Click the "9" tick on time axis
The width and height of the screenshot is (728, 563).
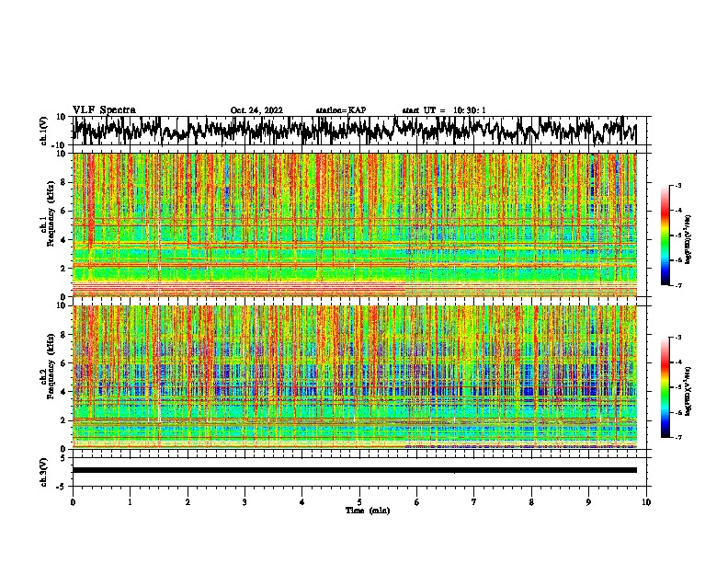pos(588,502)
